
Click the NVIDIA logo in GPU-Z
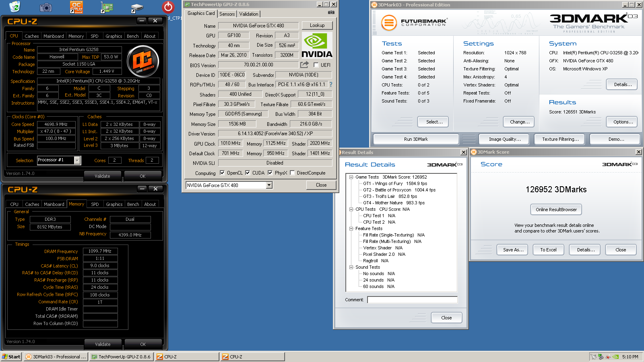317,45
